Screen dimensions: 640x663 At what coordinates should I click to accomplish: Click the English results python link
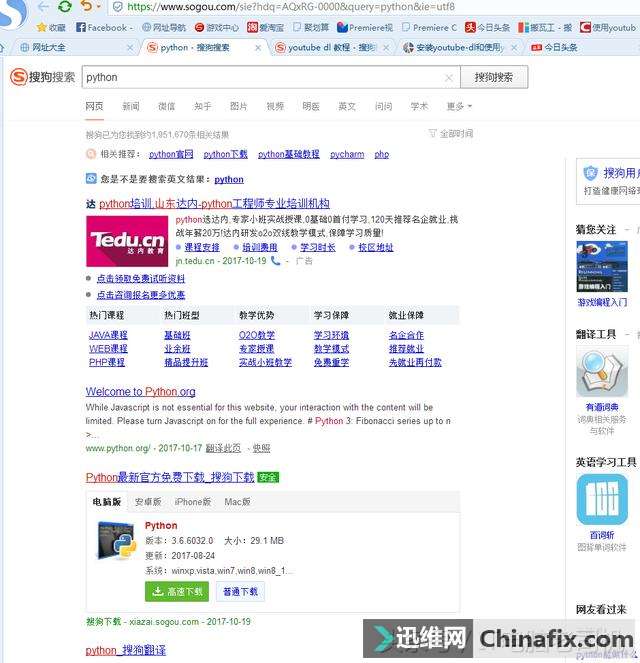[x=229, y=179]
